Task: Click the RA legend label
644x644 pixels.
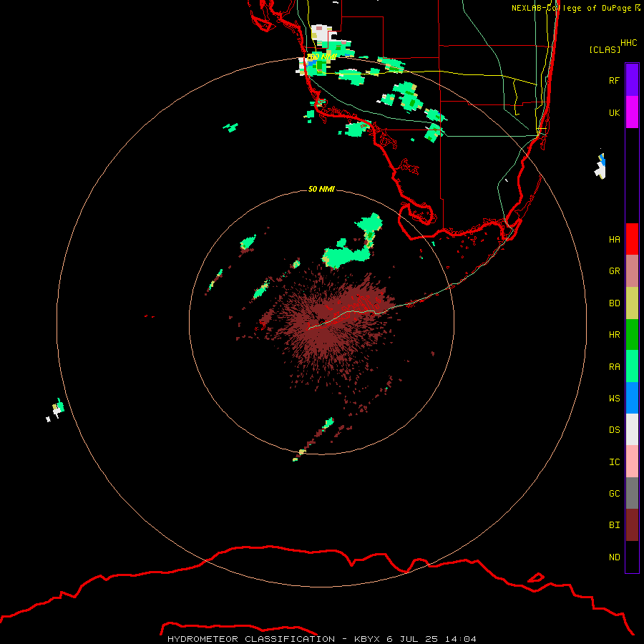Action: 614,367
